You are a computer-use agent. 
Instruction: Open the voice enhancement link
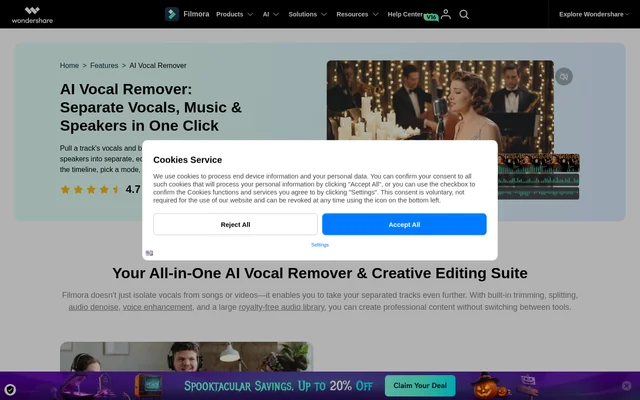(x=158, y=307)
